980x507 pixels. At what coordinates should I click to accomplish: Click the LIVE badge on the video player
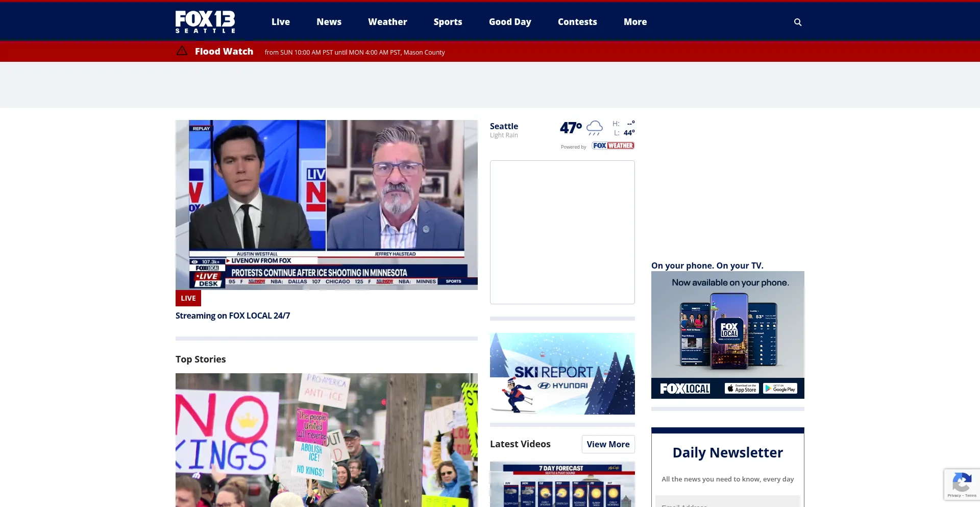pos(188,298)
